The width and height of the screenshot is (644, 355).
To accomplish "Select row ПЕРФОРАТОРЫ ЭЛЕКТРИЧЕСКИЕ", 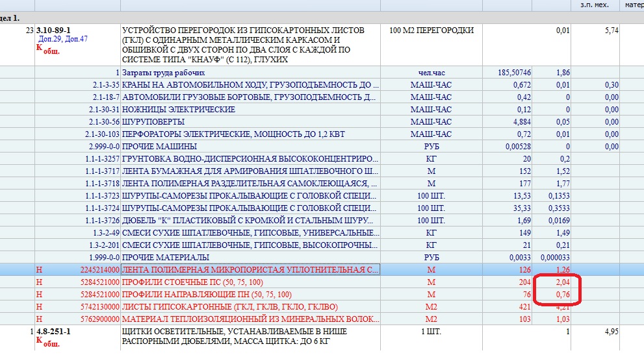I will click(x=322, y=134).
